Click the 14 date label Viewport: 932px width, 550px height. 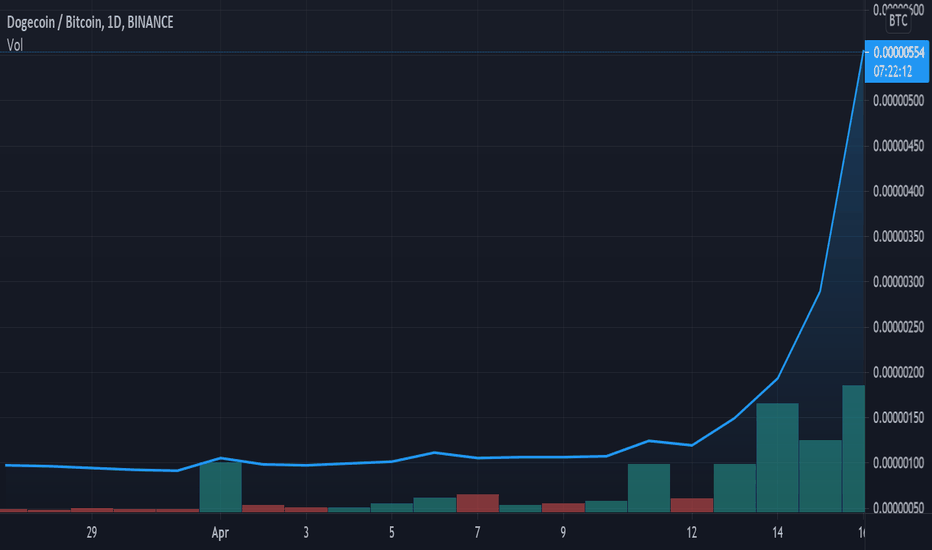coord(777,532)
